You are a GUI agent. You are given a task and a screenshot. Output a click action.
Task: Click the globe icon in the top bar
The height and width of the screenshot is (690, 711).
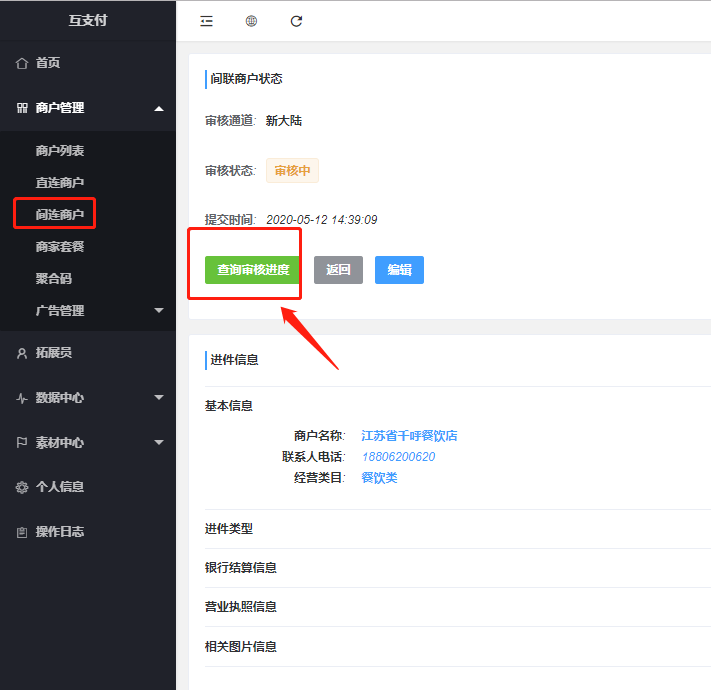coord(251,21)
